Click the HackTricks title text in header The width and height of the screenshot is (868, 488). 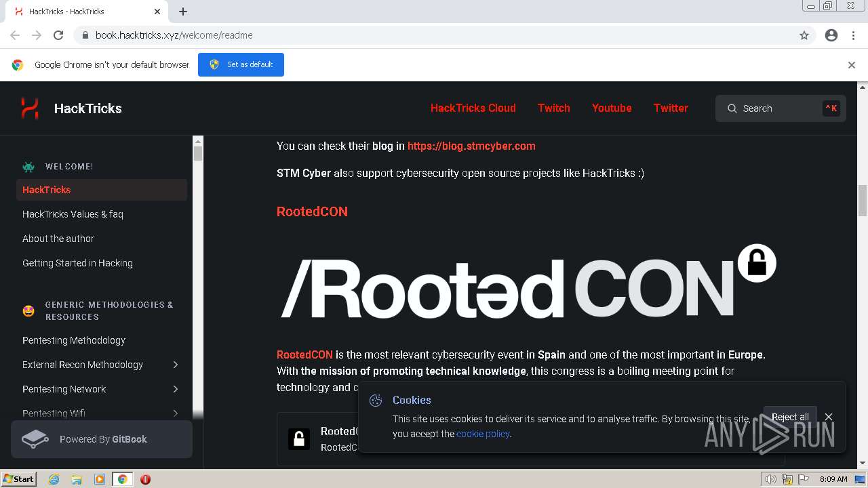click(x=88, y=108)
